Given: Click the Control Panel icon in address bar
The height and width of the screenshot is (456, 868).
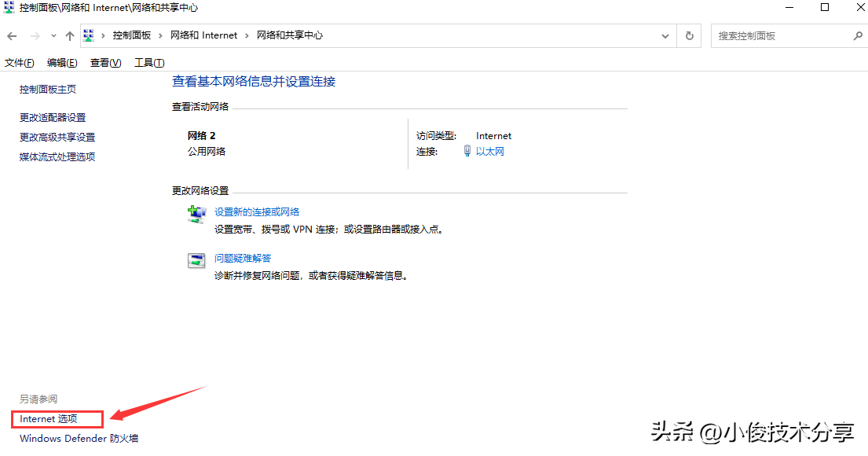Looking at the screenshot, I should tap(90, 36).
